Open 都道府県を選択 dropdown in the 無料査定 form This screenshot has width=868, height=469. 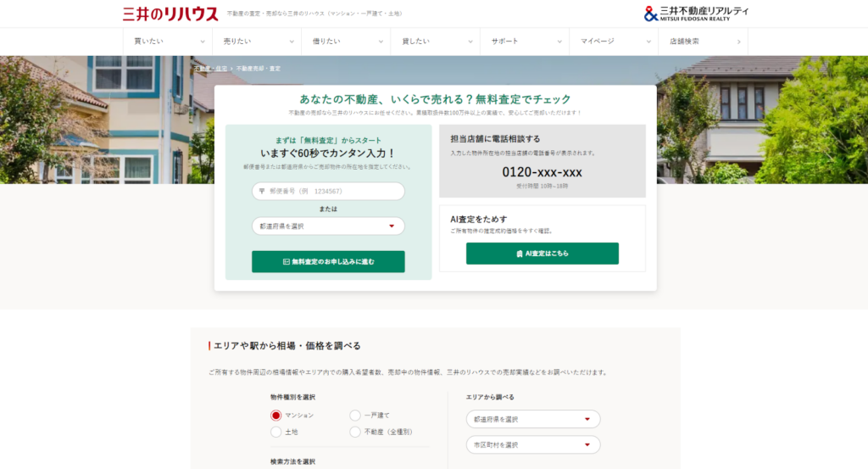[x=328, y=226]
